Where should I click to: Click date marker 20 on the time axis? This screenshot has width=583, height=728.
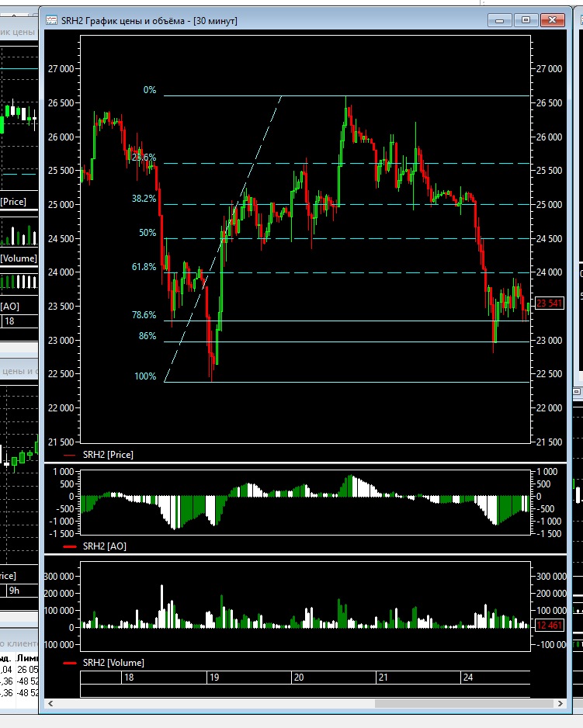pos(299,678)
